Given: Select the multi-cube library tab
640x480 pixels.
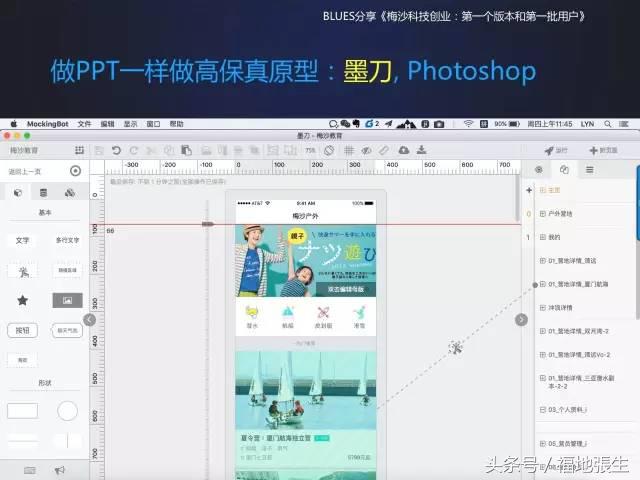Looking at the screenshot, I should [70, 193].
